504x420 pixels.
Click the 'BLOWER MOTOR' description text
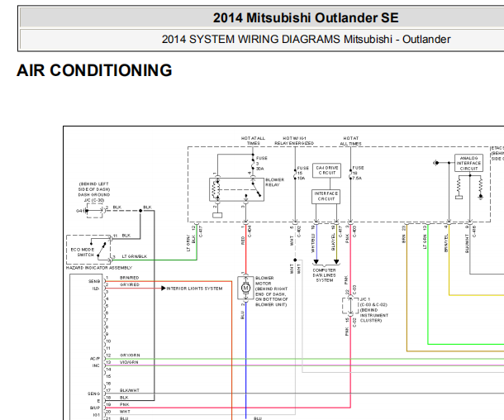pyautogui.click(x=271, y=291)
